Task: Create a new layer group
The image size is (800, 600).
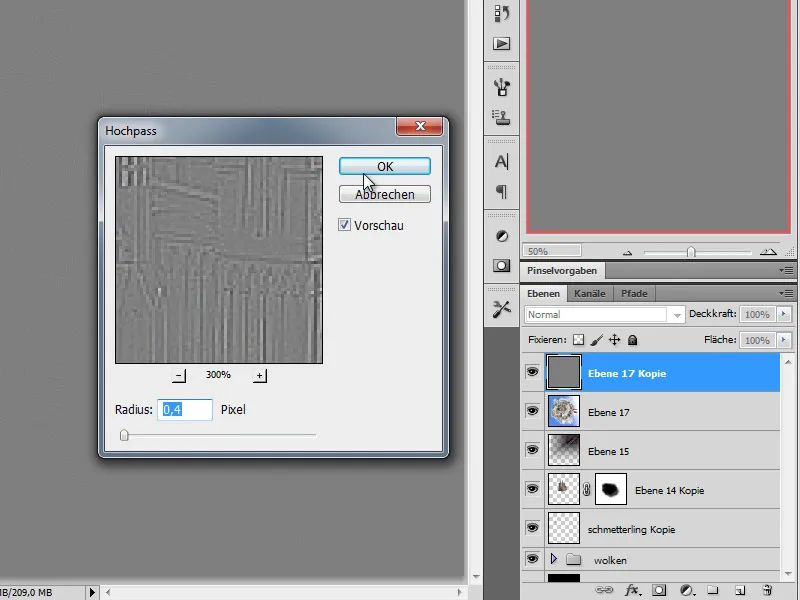Action: coord(712,590)
